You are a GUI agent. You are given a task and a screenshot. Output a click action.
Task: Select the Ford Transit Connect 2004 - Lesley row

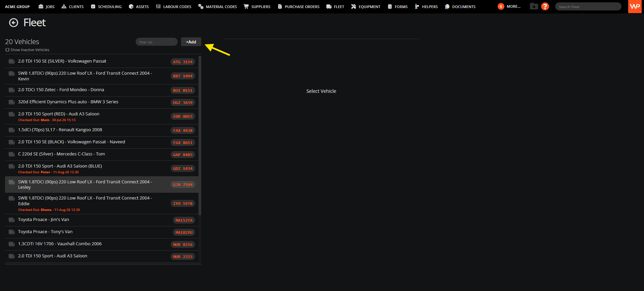(x=102, y=185)
